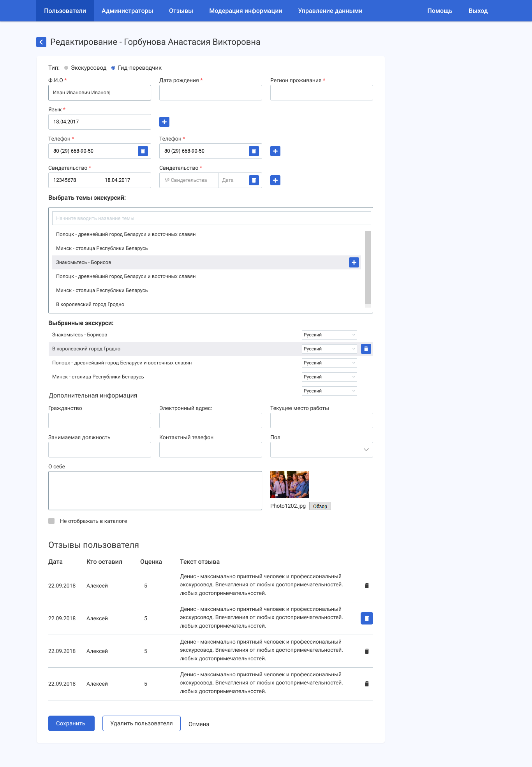Click the Сохранить button
The image size is (532, 767).
[x=71, y=723]
